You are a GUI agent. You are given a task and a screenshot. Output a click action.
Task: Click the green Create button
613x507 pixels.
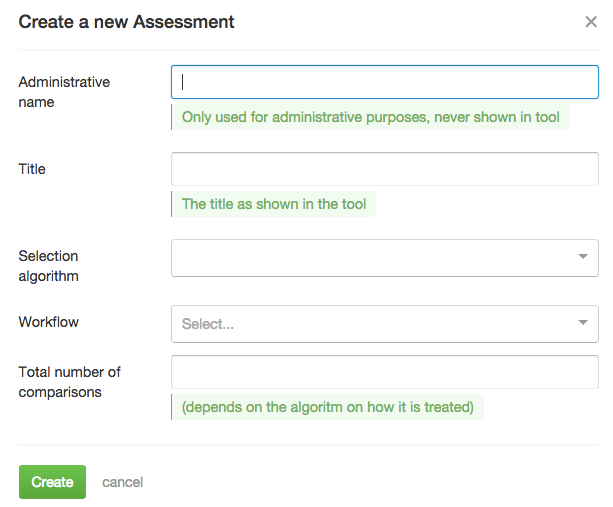(52, 482)
